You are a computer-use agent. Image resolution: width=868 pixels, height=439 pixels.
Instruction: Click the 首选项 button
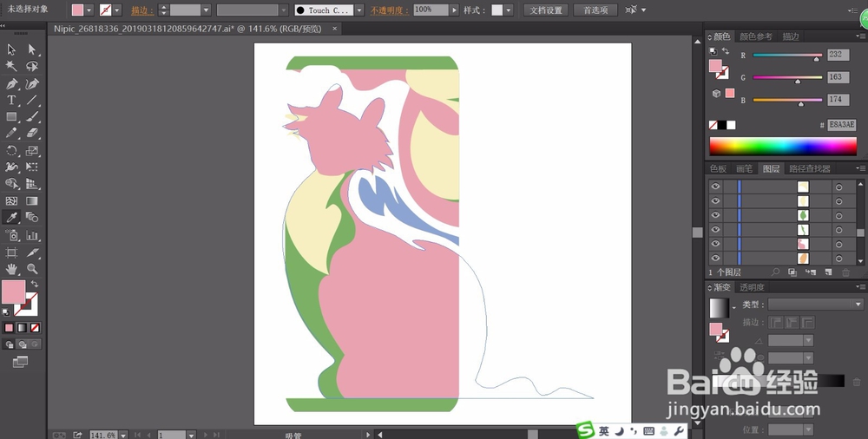(x=595, y=10)
